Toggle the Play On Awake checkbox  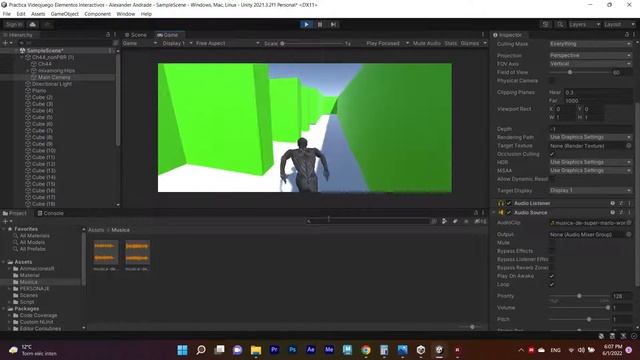tap(552, 276)
